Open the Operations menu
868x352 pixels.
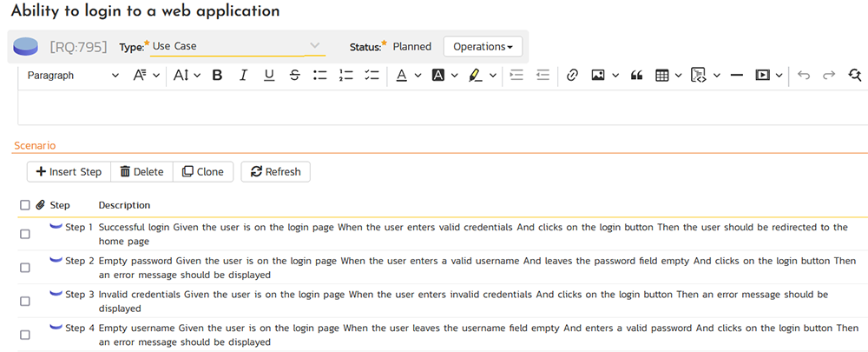click(x=483, y=46)
